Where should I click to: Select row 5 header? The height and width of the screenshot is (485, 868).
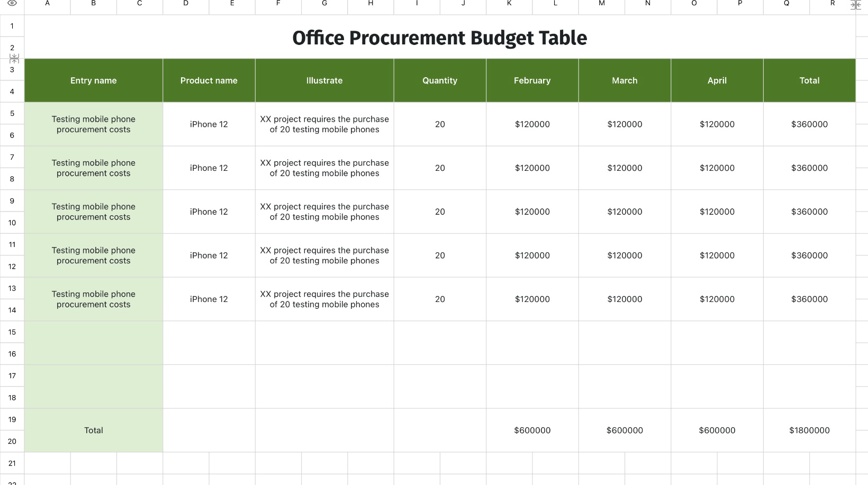[12, 113]
